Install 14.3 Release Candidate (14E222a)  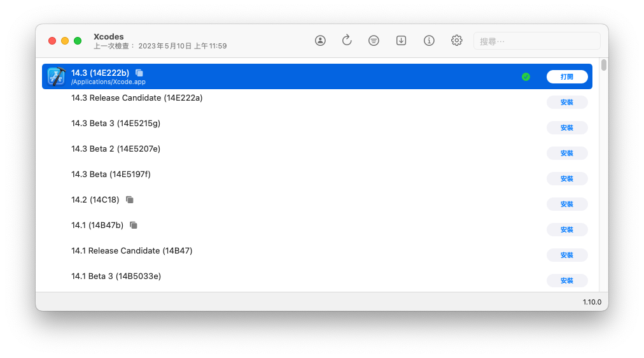567,103
